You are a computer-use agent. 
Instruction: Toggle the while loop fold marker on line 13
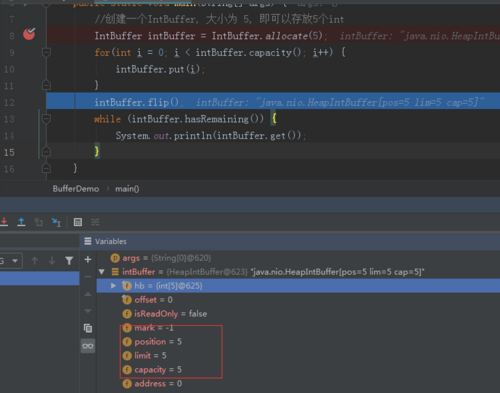point(46,119)
